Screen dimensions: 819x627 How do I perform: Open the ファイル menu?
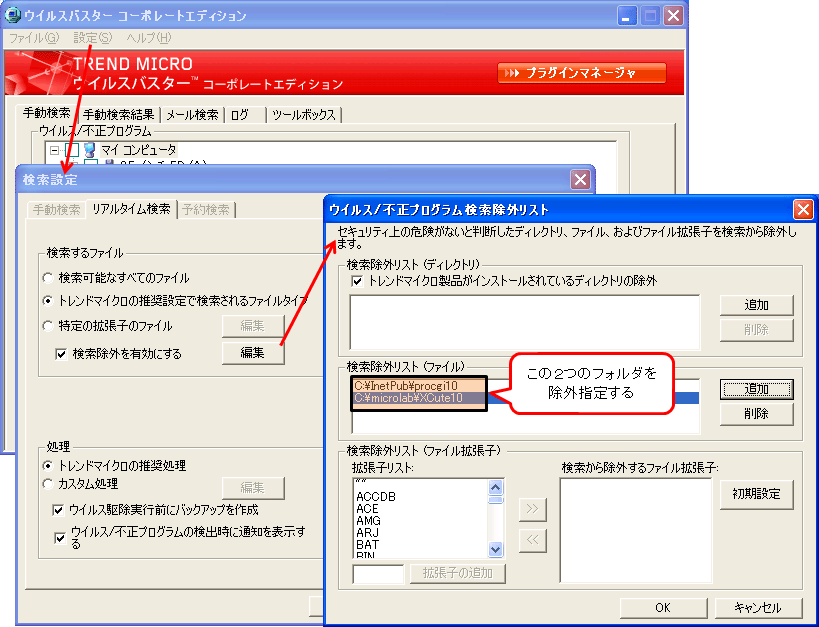[34, 38]
